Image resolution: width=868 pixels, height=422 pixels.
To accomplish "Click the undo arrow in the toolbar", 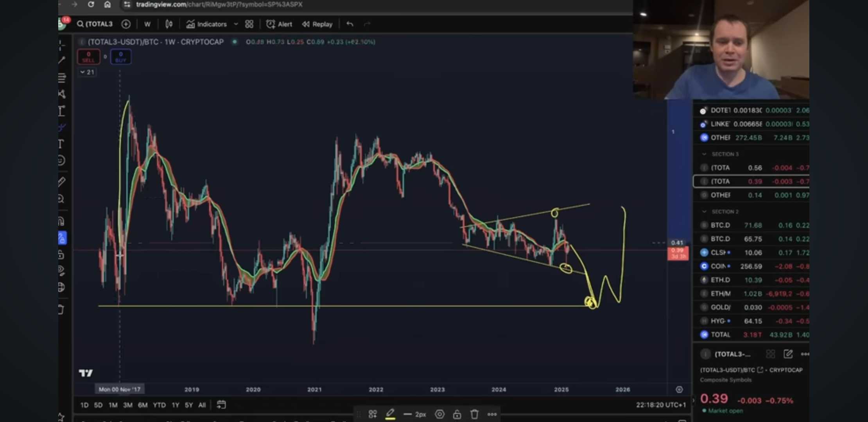I will [x=350, y=24].
